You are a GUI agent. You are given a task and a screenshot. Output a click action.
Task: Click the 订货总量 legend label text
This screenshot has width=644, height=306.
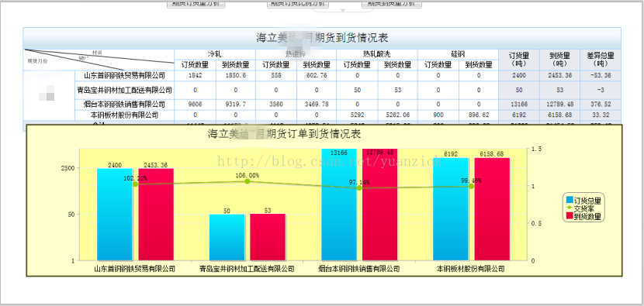pyautogui.click(x=587, y=201)
